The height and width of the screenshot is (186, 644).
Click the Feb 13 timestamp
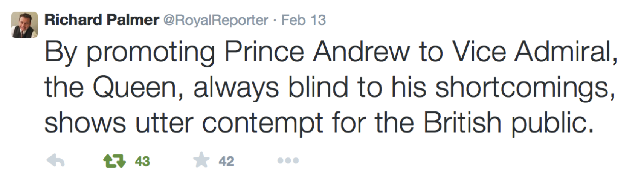tap(304, 20)
